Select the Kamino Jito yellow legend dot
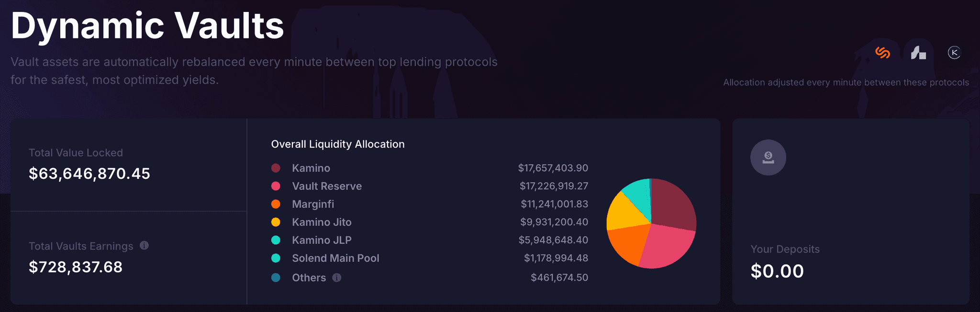980x312 pixels. point(276,222)
